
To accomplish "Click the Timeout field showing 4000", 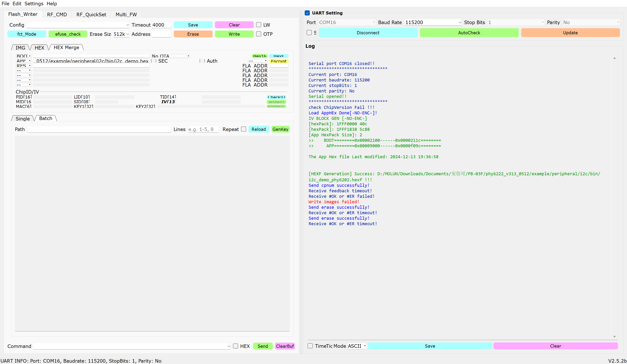I will tap(161, 25).
